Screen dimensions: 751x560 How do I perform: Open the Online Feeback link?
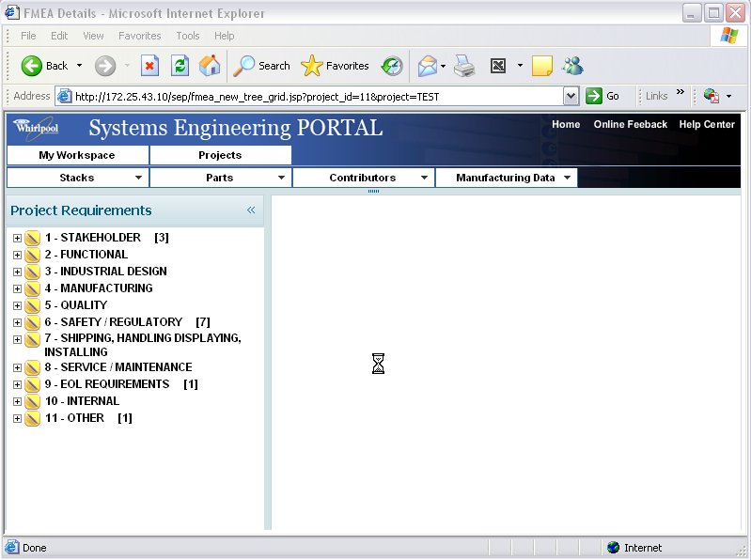pos(631,124)
